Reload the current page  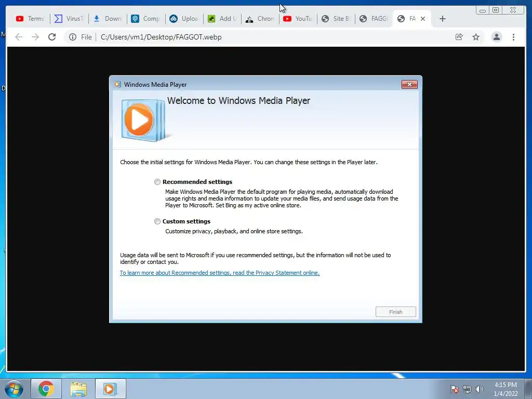coord(52,37)
